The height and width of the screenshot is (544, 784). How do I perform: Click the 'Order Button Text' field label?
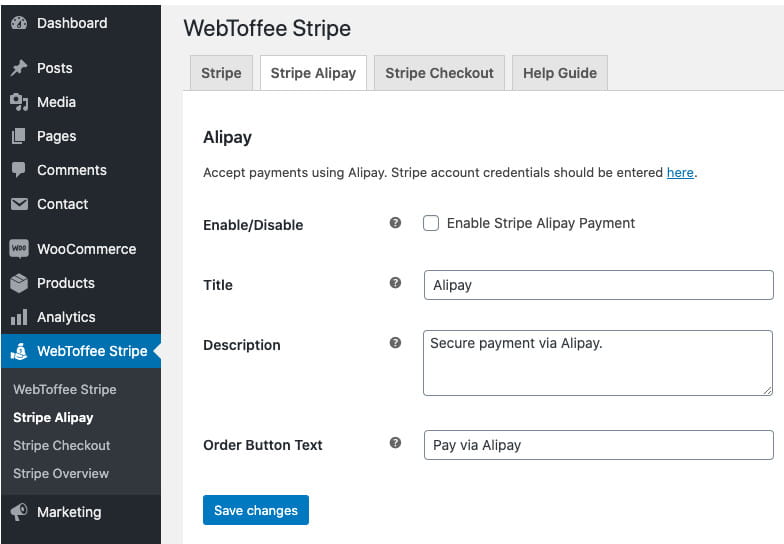pos(262,445)
